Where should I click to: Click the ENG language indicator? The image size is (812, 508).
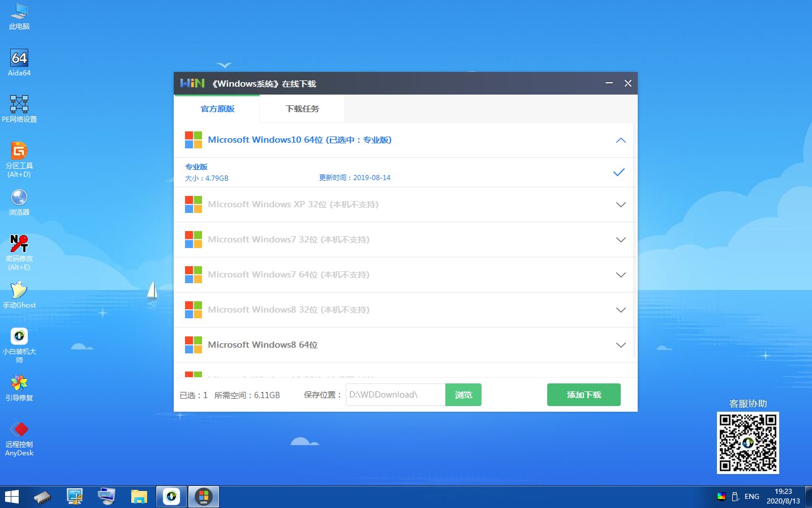[752, 497]
